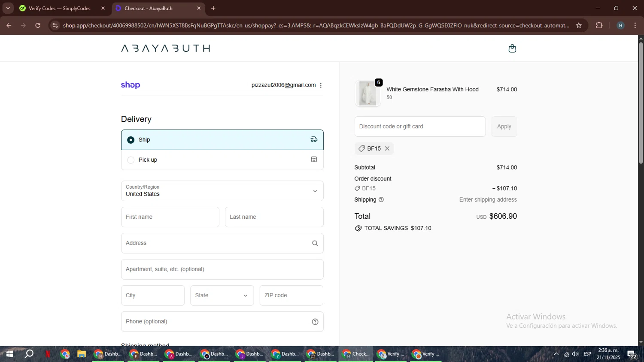Reload the page in the browser
Viewport: 644px width, 362px height.
tap(38, 25)
